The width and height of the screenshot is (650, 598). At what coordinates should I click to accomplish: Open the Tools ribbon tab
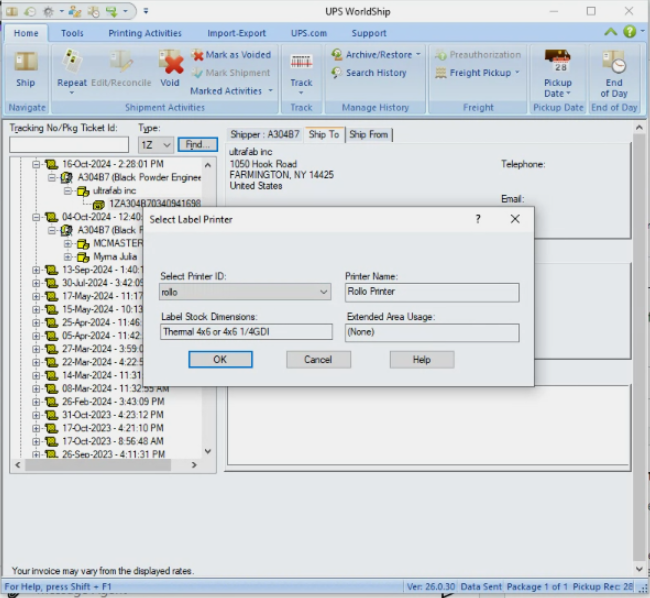pos(72,33)
